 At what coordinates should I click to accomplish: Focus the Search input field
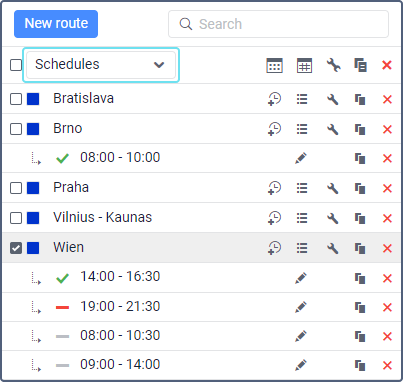coord(278,24)
